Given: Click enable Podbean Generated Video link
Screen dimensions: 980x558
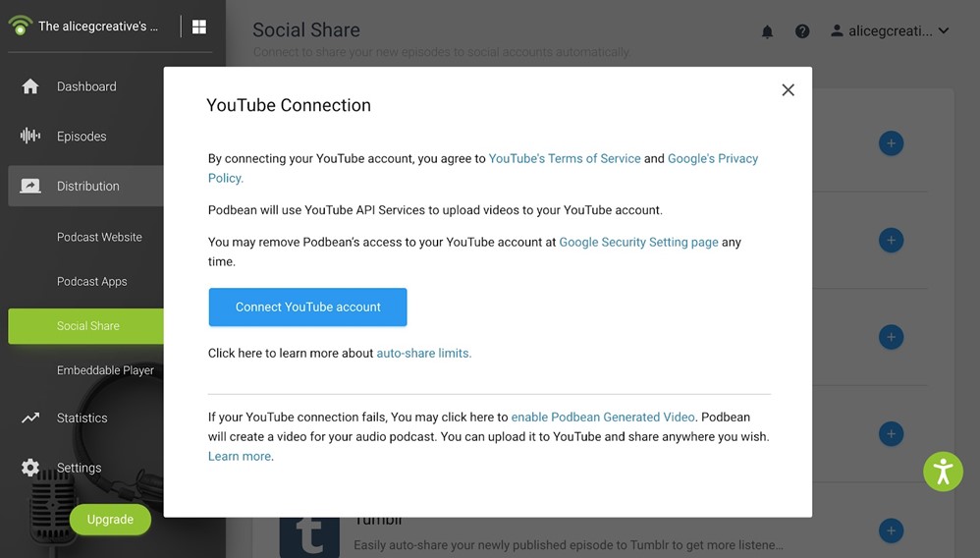Looking at the screenshot, I should [603, 418].
